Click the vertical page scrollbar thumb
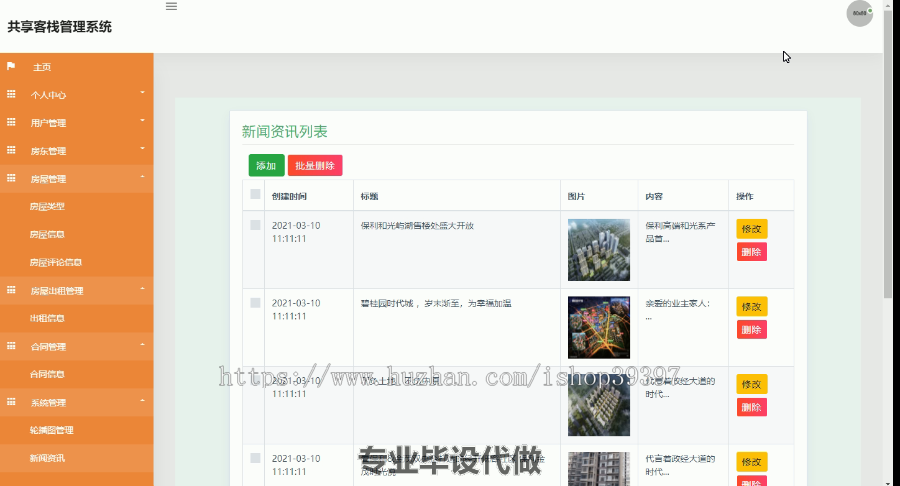The height and width of the screenshot is (486, 900). click(x=888, y=154)
